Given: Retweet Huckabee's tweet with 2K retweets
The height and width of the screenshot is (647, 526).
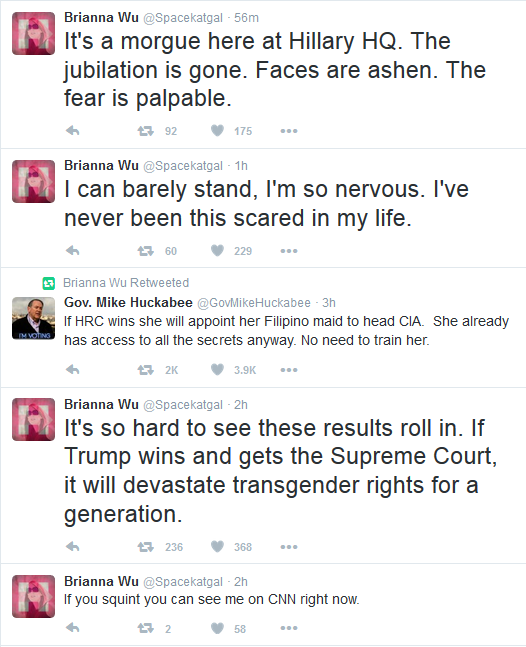Looking at the screenshot, I should coord(145,370).
